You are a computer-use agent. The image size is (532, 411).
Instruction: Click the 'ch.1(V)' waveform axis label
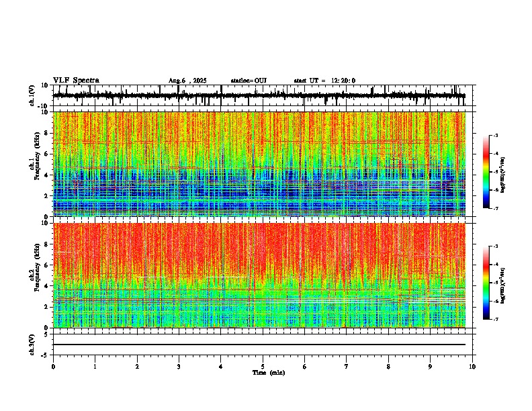32,95
